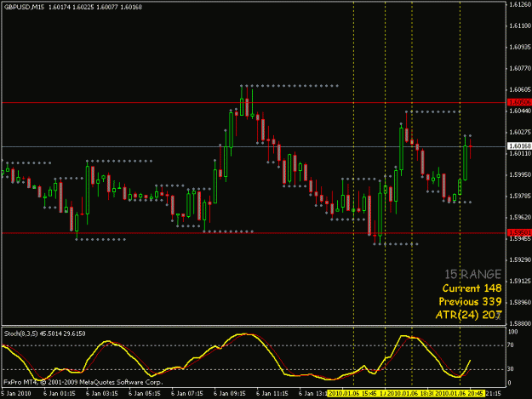Click the FxPro MT4 MetaQuotes copyright text
Screen dimensions: 532x399
[83, 382]
